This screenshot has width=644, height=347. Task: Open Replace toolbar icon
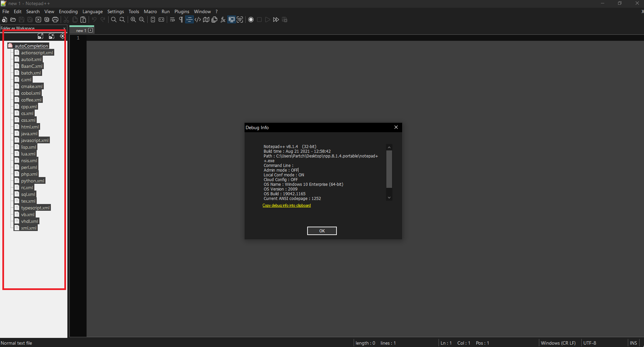122,20
